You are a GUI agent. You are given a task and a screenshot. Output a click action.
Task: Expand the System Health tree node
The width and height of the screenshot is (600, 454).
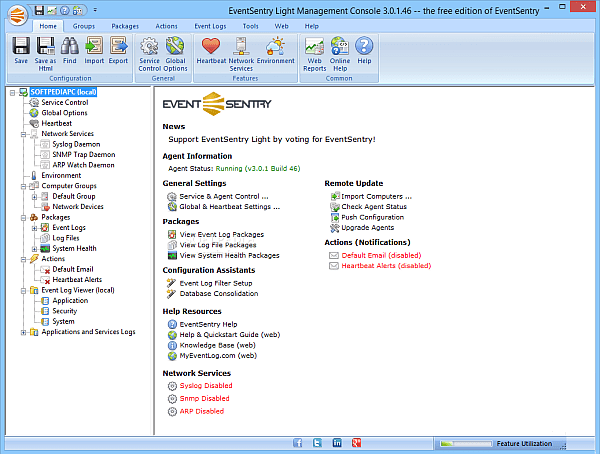click(x=34, y=249)
